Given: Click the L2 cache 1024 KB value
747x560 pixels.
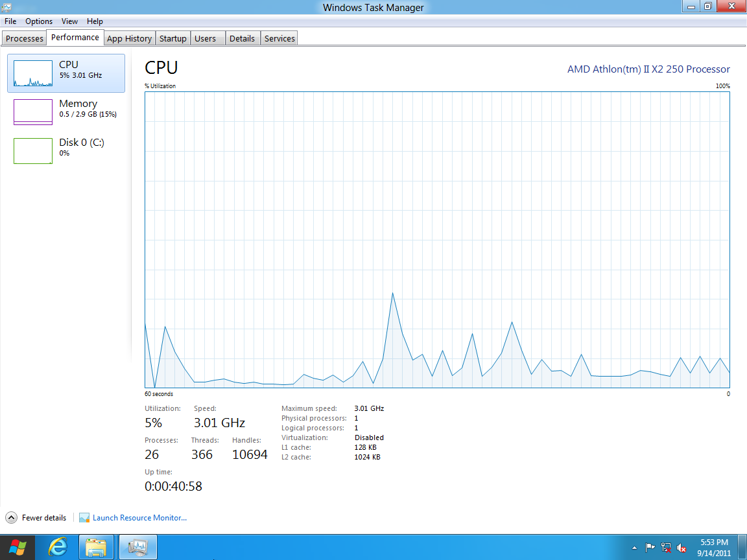Looking at the screenshot, I should click(367, 457).
